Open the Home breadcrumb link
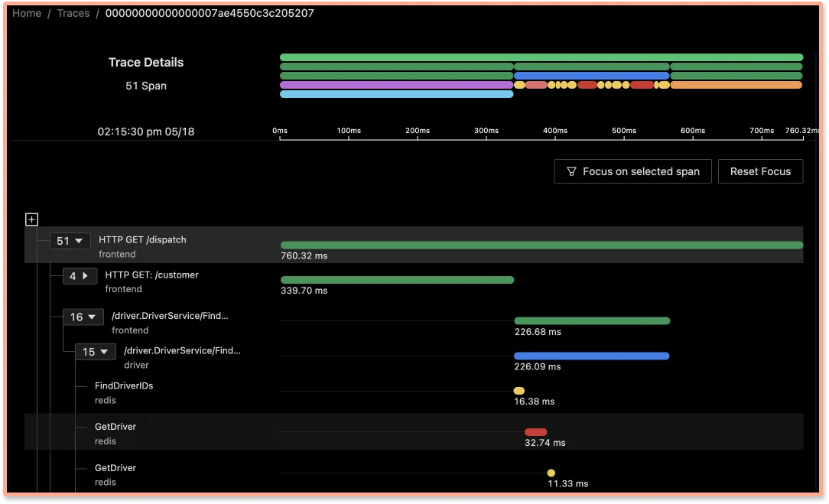 click(x=26, y=13)
